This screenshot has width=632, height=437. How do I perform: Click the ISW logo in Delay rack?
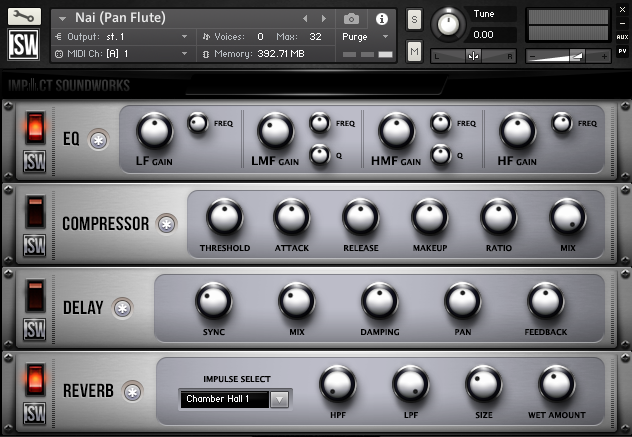[x=35, y=329]
